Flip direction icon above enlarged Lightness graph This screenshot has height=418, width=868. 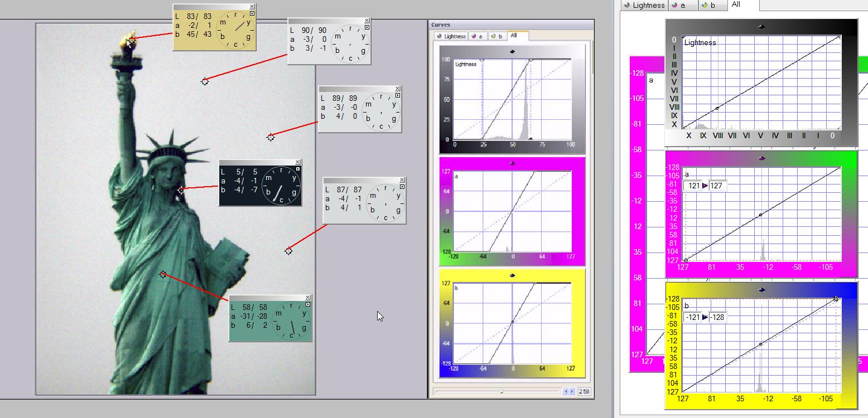(761, 26)
